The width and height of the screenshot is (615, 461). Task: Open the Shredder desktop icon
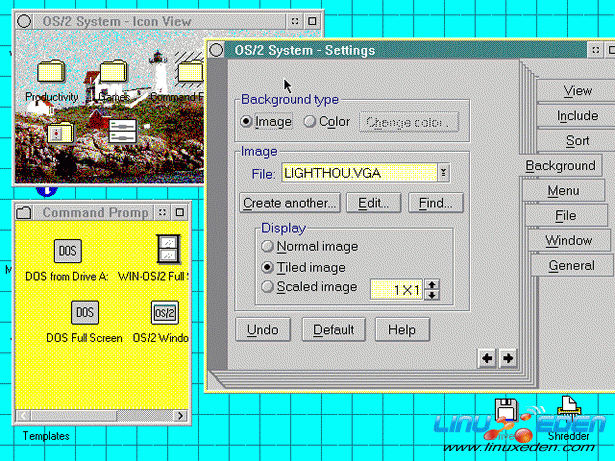(569, 408)
